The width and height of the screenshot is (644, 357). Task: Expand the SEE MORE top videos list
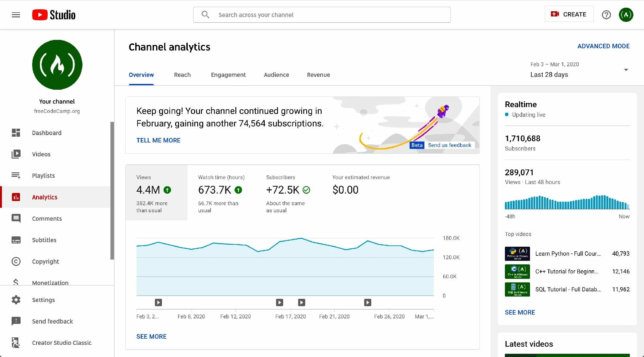click(x=519, y=312)
